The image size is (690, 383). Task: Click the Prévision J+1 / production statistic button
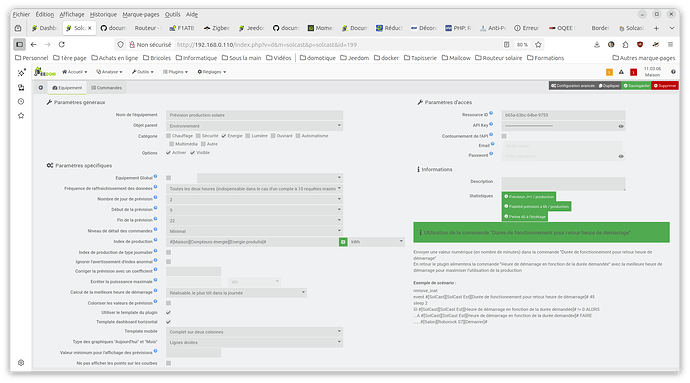click(529, 197)
